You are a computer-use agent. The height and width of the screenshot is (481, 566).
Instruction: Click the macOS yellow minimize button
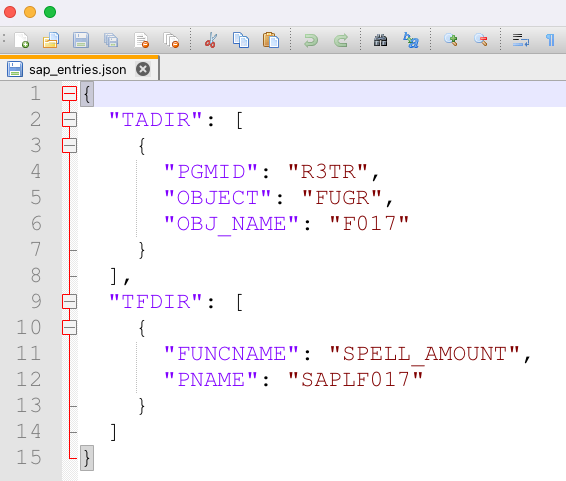30,12
